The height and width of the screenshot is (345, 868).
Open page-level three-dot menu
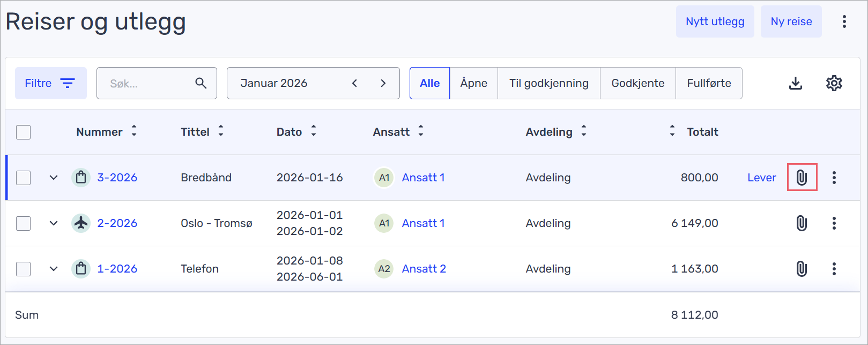(x=844, y=21)
